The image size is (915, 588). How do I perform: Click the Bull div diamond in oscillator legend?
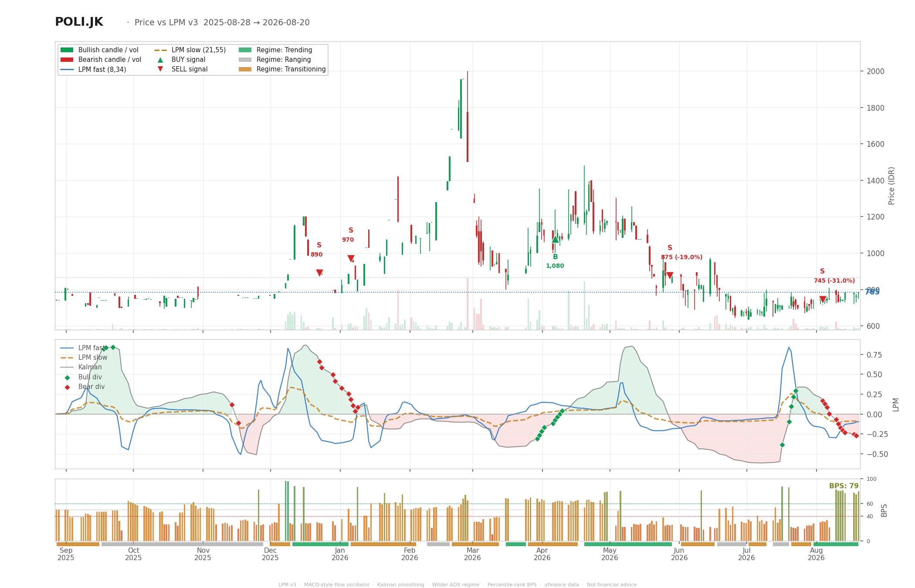pyautogui.click(x=67, y=378)
